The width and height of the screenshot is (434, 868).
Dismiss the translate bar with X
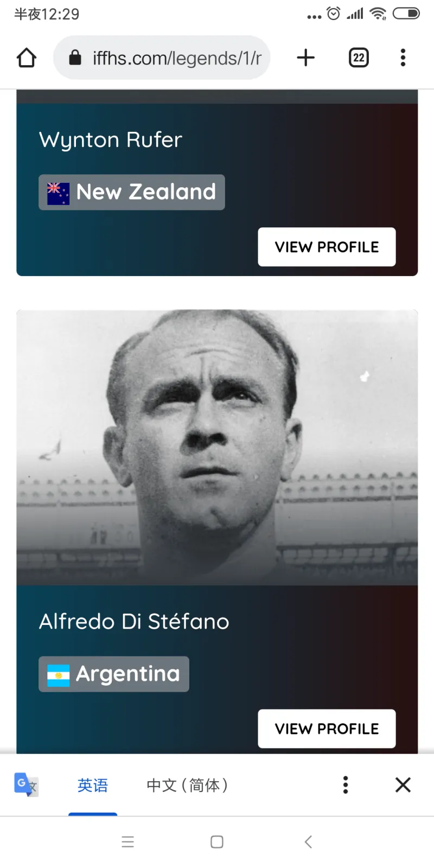click(x=403, y=784)
